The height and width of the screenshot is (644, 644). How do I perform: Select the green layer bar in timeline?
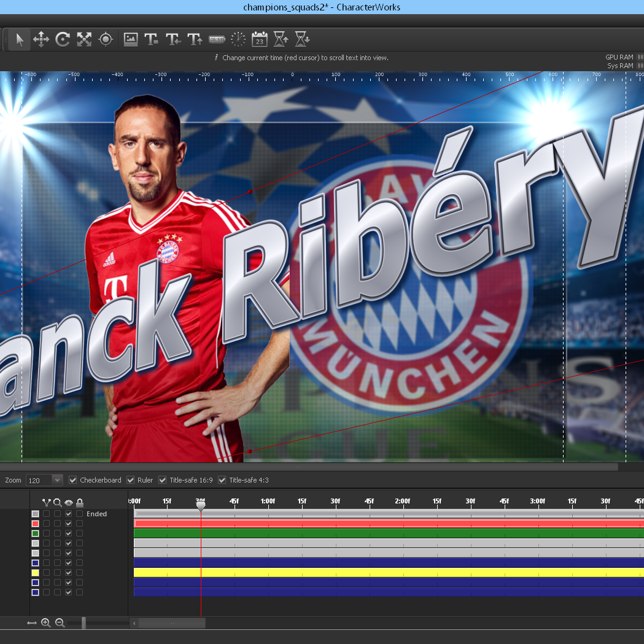(387, 533)
